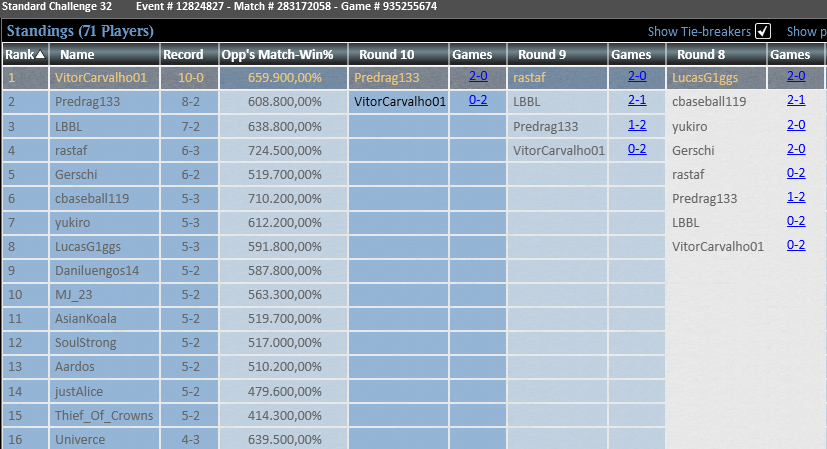Sort standings by the Rank column header

[x=25, y=54]
